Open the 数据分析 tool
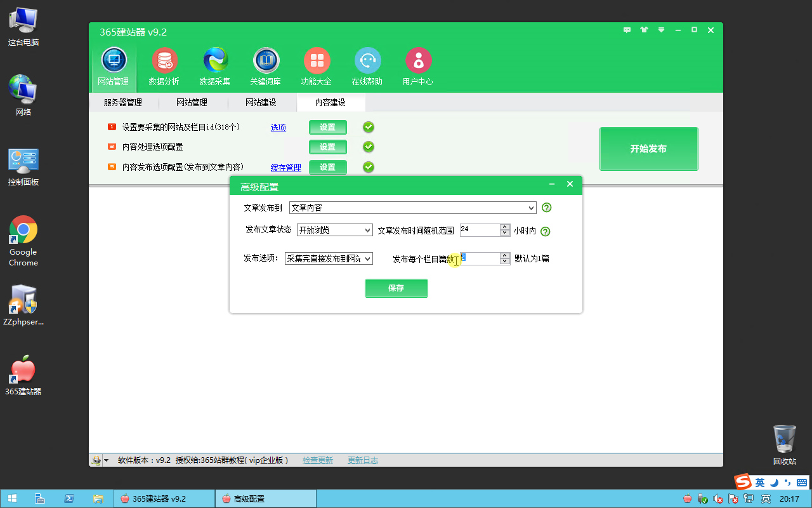The height and width of the screenshot is (508, 812). pyautogui.click(x=164, y=67)
